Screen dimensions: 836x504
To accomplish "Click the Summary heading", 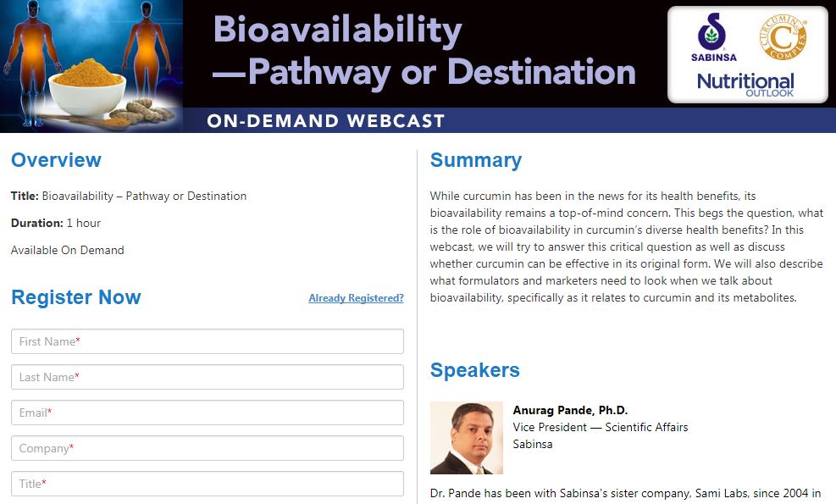I will point(475,160).
